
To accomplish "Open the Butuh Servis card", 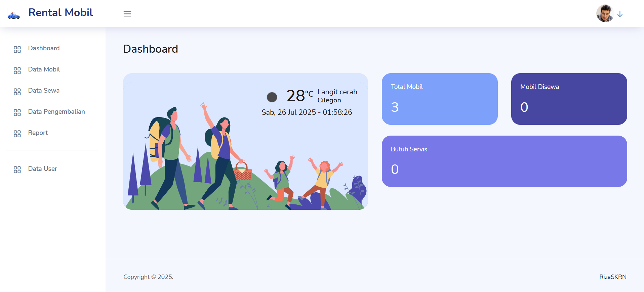I will coord(504,161).
